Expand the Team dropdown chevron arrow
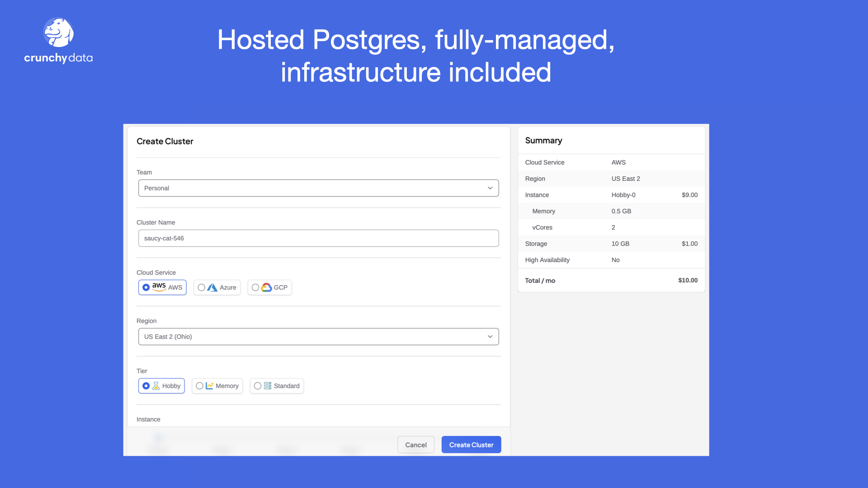The image size is (868, 488). click(x=490, y=188)
